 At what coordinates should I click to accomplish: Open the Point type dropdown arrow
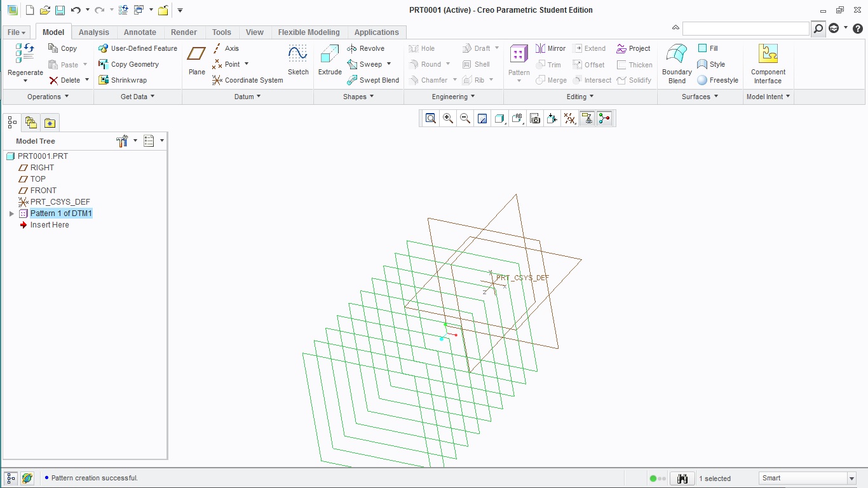[246, 64]
